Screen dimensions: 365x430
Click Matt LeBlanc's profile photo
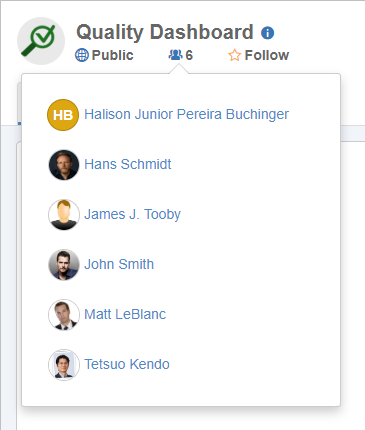(64, 315)
